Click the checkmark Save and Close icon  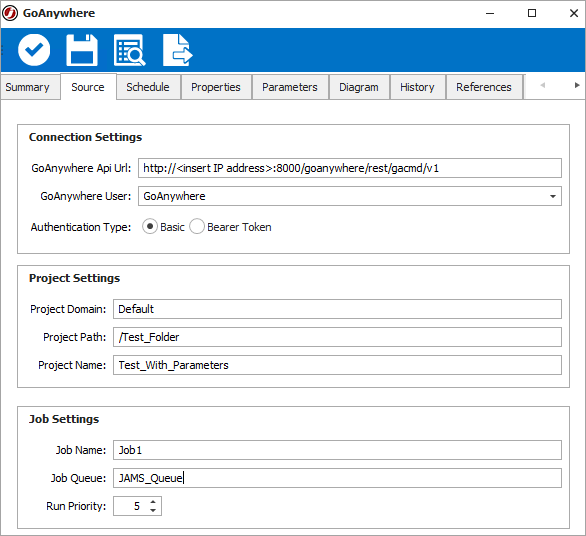(34, 50)
